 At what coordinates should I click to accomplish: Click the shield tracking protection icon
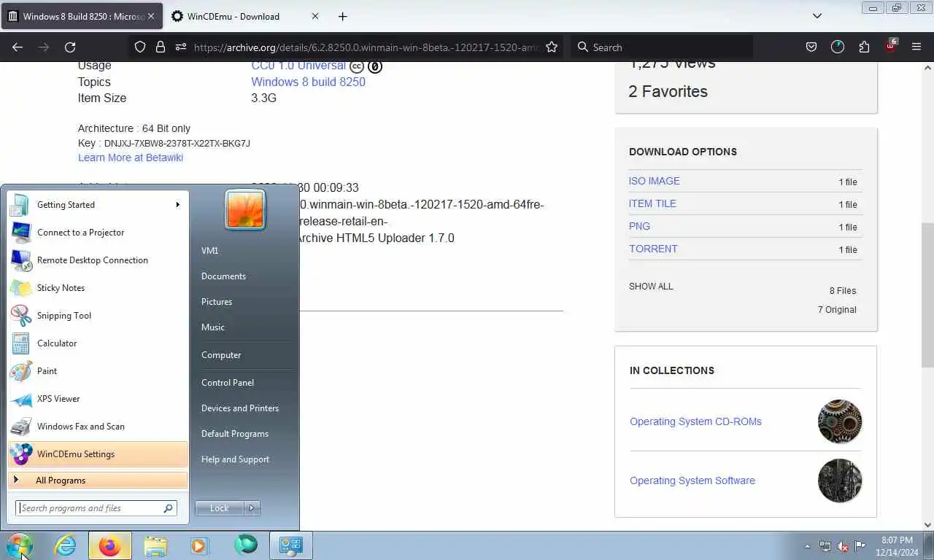(x=140, y=47)
